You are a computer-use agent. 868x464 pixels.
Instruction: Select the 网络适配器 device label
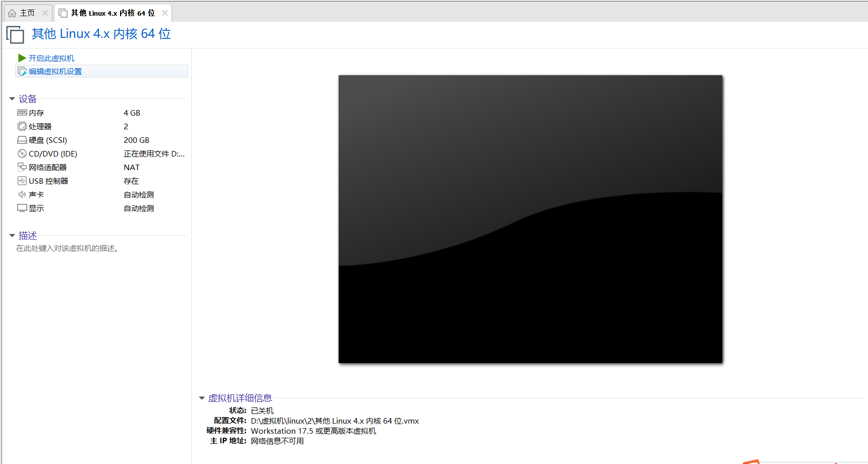47,168
